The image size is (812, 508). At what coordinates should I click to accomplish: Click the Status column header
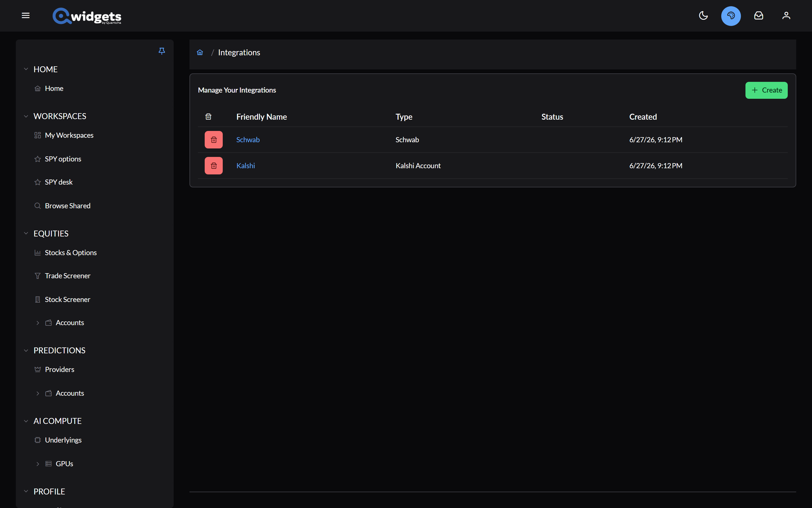pos(552,117)
